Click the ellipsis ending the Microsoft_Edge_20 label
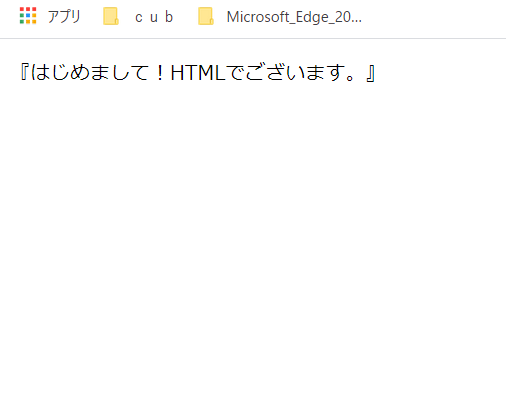Viewport: 506px width, 407px height. (x=357, y=21)
